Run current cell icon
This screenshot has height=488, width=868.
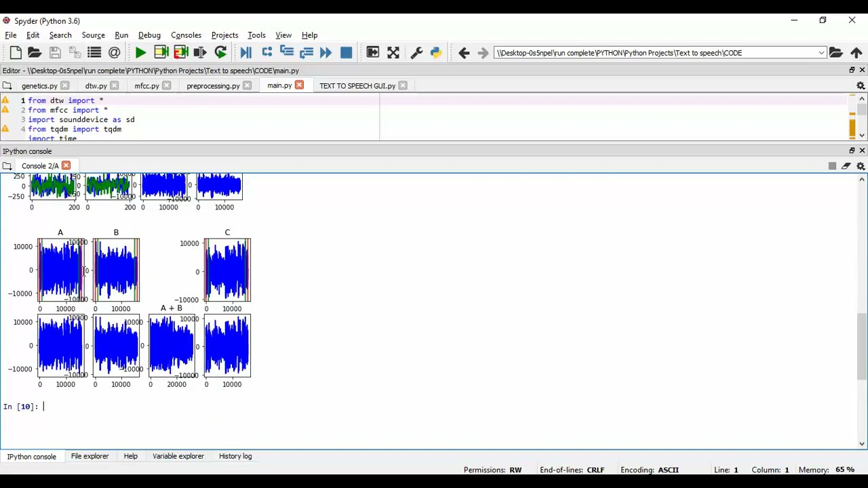point(161,53)
